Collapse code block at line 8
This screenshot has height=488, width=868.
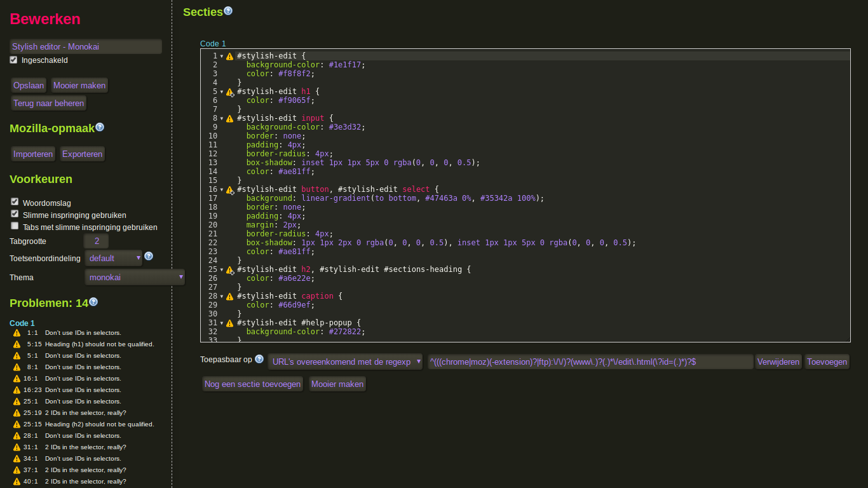pyautogui.click(x=222, y=118)
